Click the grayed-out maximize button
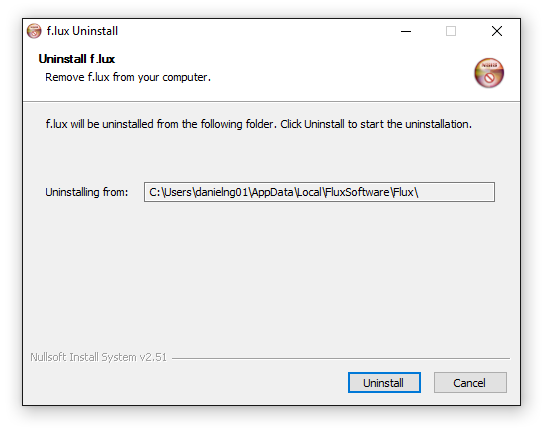 451,31
